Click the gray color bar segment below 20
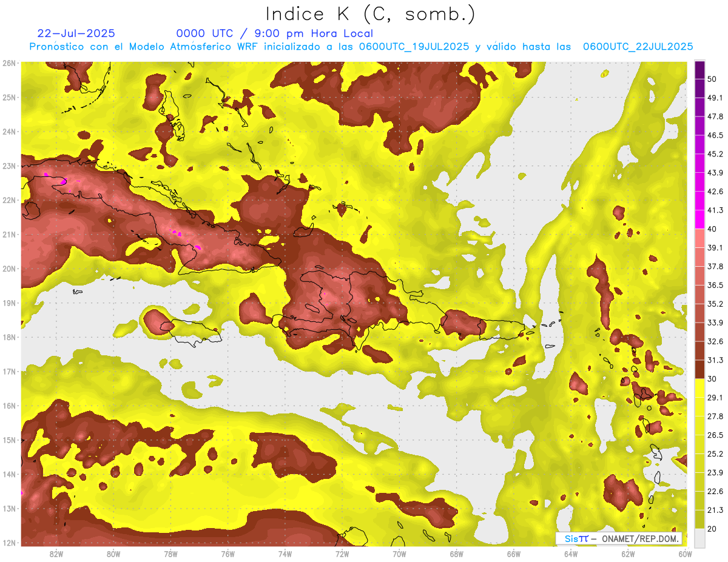728x562 pixels. click(699, 537)
